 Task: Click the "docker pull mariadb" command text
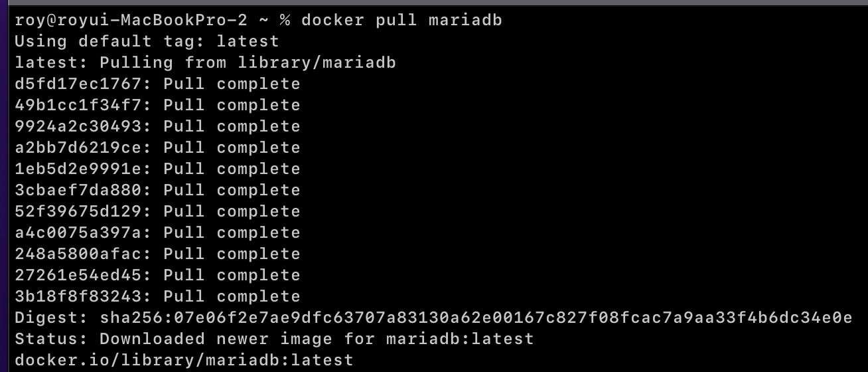pos(401,20)
